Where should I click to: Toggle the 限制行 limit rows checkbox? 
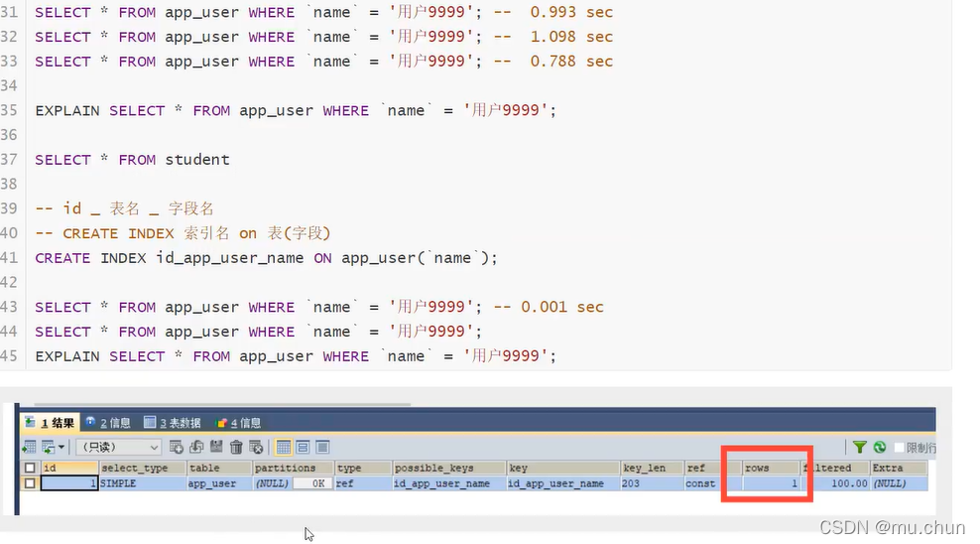[900, 448]
